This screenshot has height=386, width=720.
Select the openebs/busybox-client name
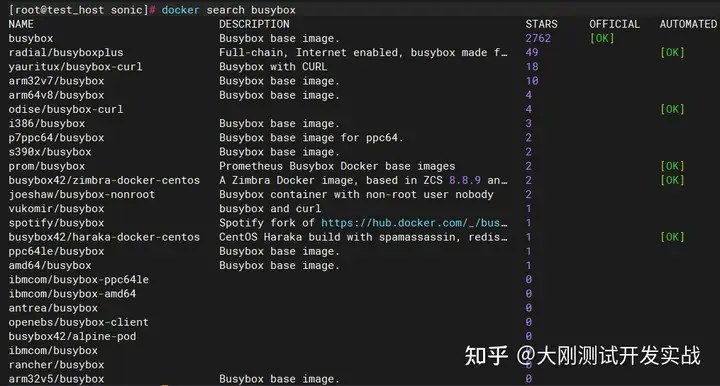79,322
